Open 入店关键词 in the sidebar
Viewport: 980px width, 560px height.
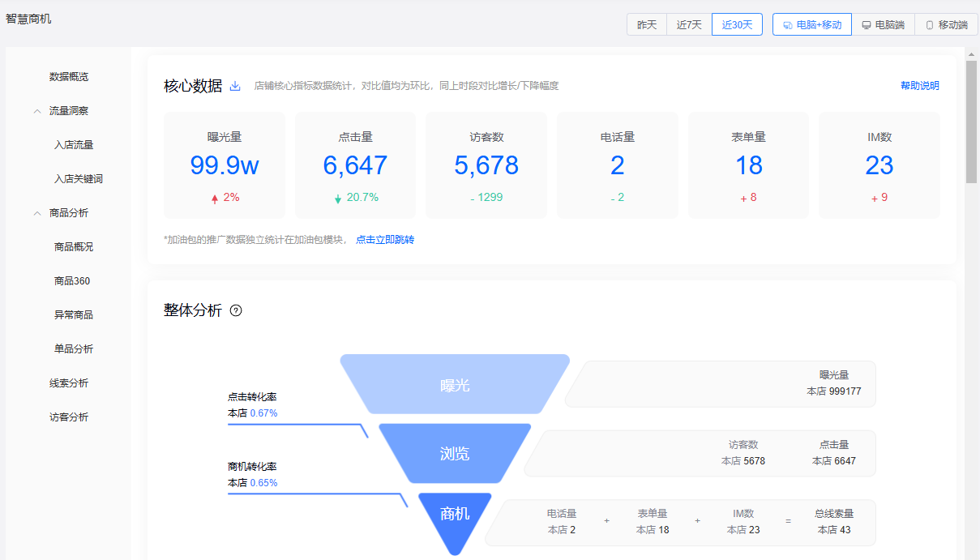[78, 179]
